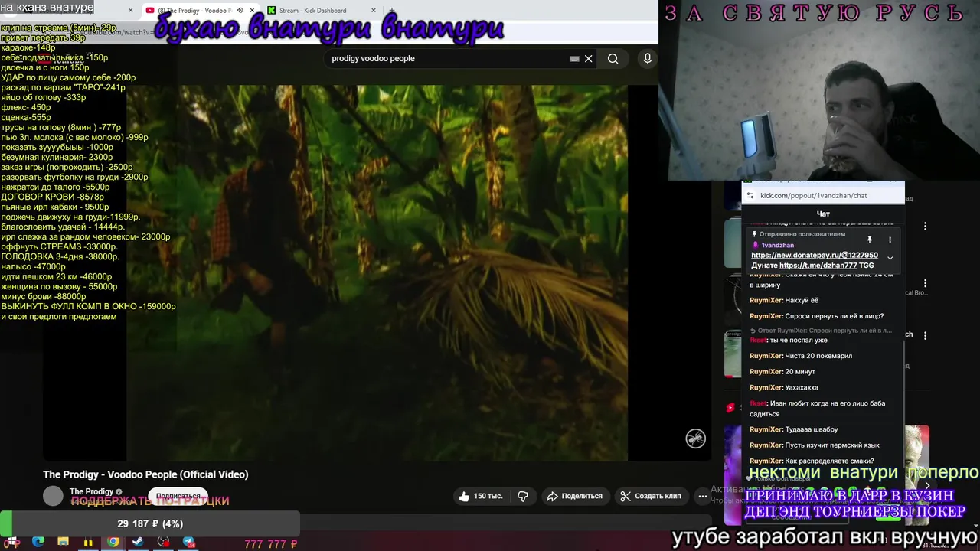The height and width of the screenshot is (551, 980).
Task: Open three-dot menu of second suggested video
Action: pyautogui.click(x=925, y=284)
